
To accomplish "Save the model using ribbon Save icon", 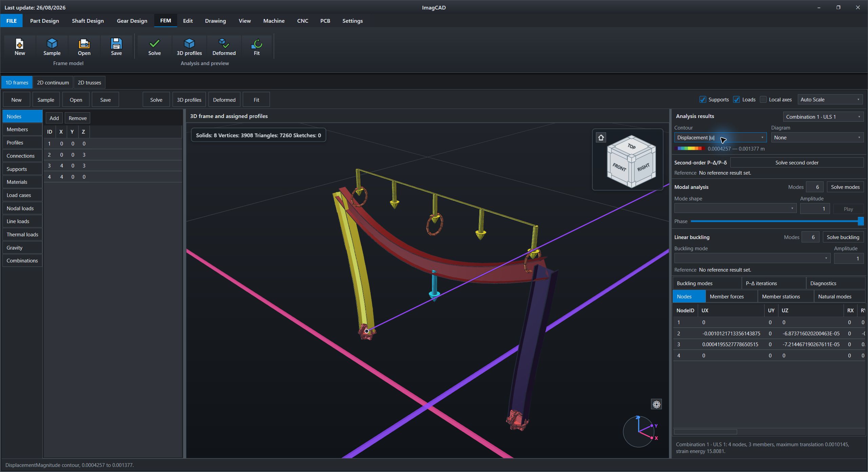I will coord(116,47).
